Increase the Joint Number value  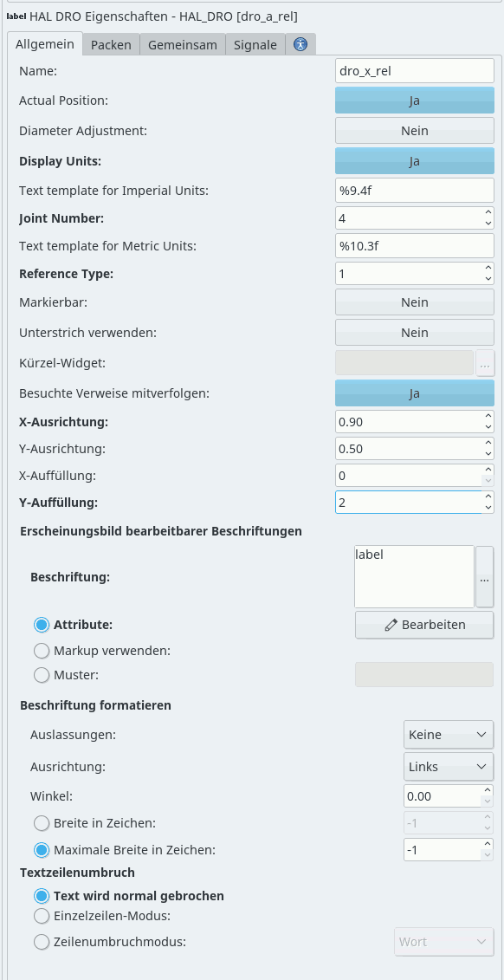(x=488, y=212)
